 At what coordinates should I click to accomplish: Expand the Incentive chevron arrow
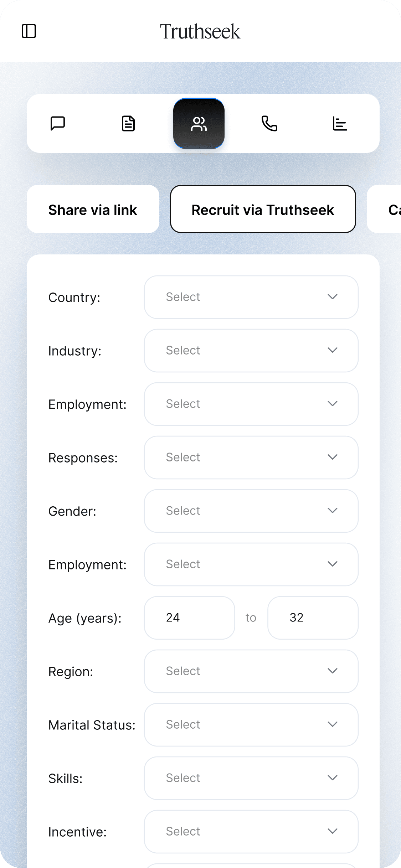pos(332,831)
